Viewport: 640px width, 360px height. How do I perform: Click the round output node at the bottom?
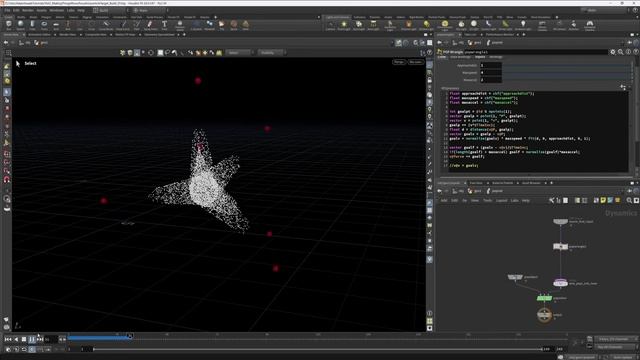pos(544,315)
